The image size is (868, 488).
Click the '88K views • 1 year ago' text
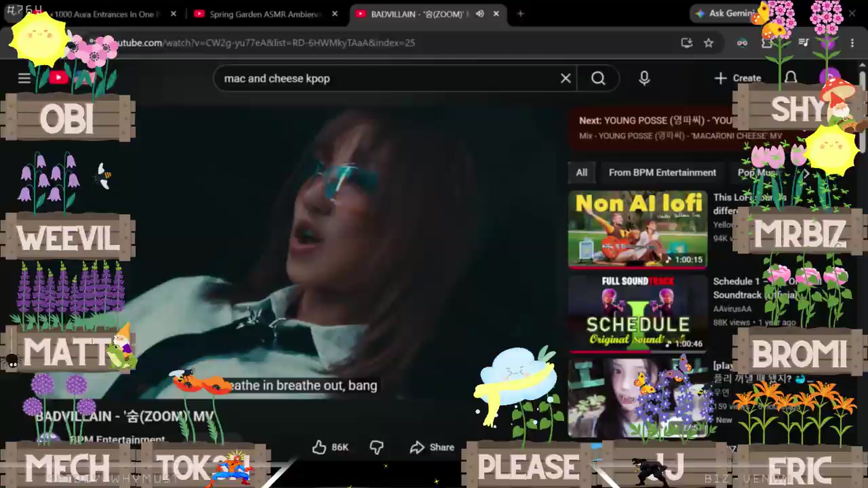pyautogui.click(x=754, y=323)
